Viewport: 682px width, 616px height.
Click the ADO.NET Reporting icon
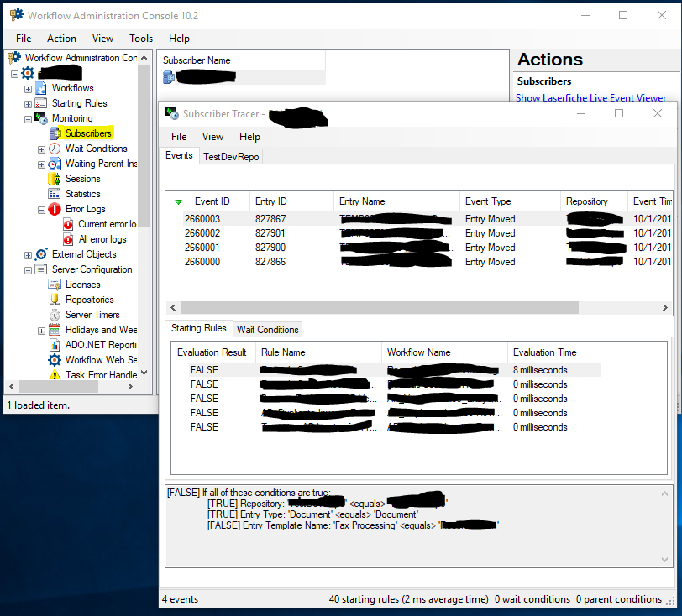click(x=55, y=345)
